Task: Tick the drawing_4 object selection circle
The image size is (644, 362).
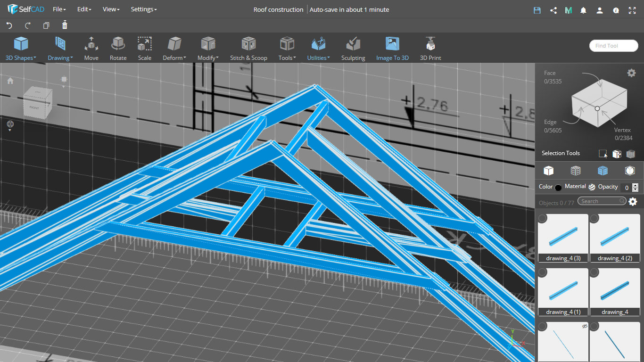Action: (x=594, y=272)
